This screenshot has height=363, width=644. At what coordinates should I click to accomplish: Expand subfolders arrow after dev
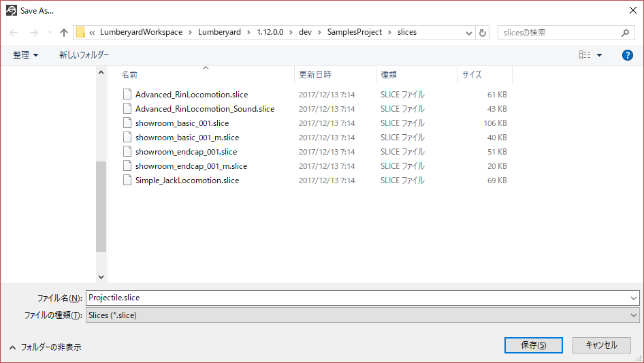coord(319,32)
